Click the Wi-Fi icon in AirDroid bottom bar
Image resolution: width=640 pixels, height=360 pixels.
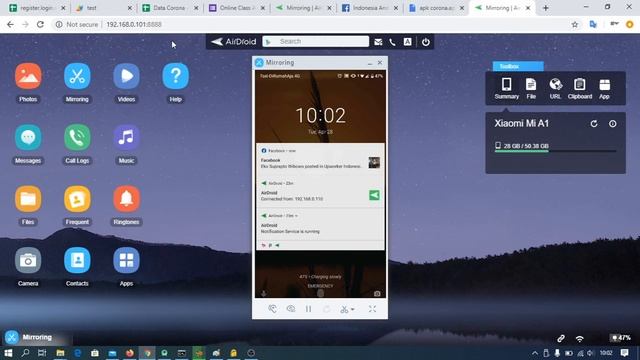coord(580,338)
